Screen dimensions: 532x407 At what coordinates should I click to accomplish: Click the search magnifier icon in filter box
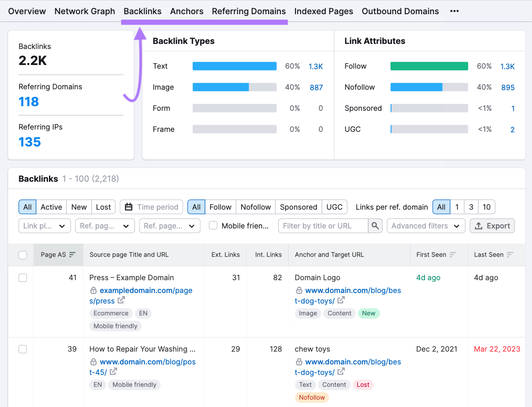(x=375, y=226)
